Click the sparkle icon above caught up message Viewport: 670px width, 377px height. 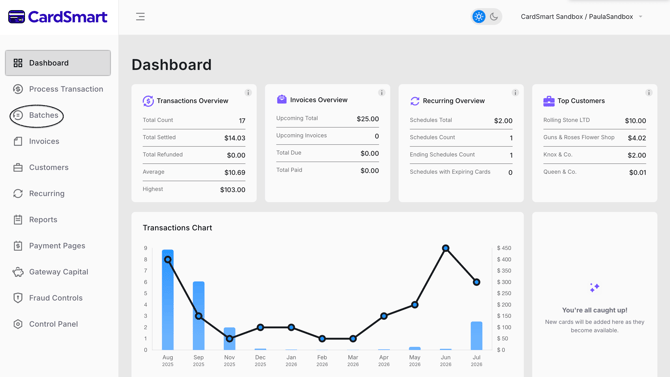594,287
